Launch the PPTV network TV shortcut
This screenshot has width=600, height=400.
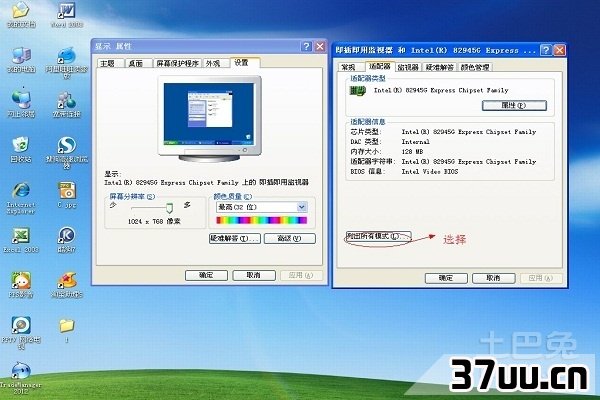pos(21,333)
